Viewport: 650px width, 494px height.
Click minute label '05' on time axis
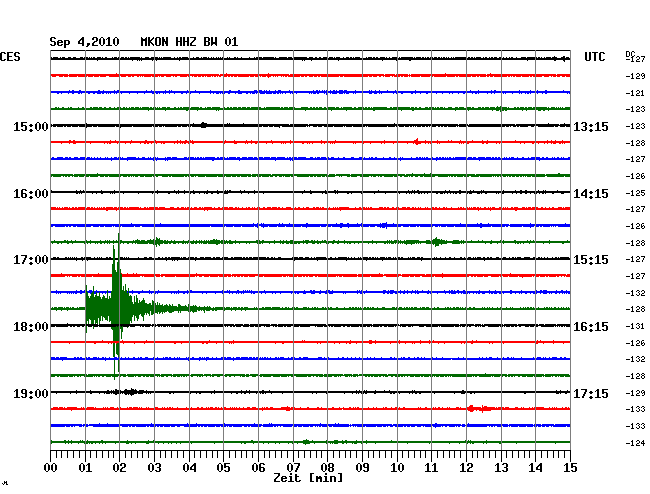click(x=223, y=467)
